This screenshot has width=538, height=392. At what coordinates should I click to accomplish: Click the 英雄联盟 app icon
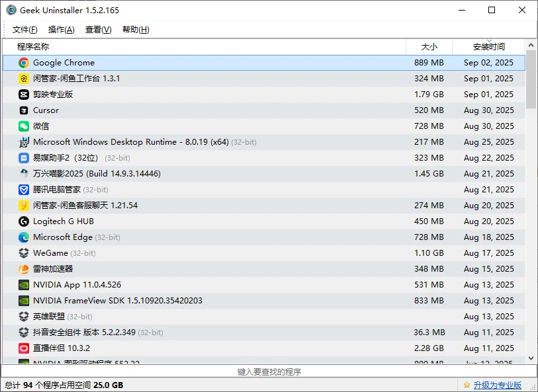24,317
